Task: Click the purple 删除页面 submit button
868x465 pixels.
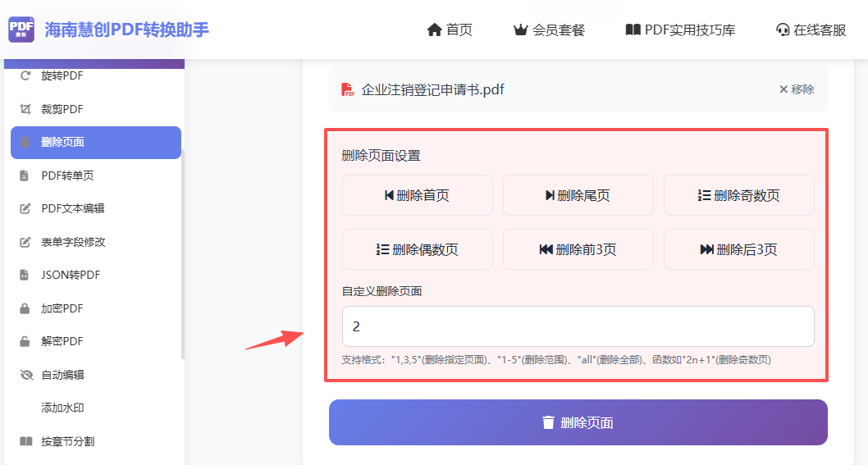Action: [x=578, y=422]
